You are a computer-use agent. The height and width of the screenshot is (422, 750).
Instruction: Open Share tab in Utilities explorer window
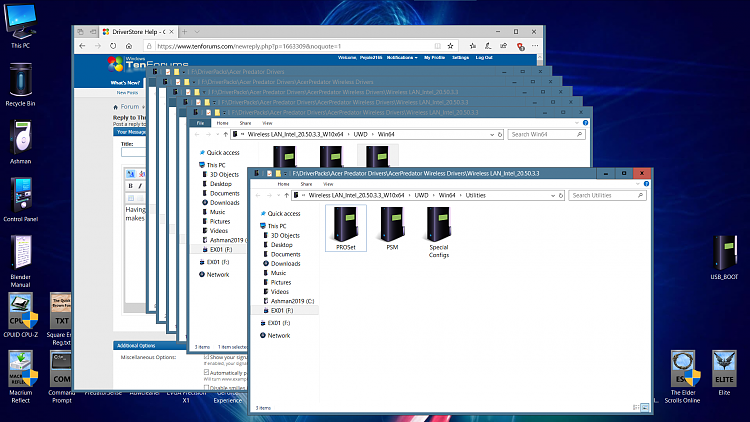(x=306, y=184)
